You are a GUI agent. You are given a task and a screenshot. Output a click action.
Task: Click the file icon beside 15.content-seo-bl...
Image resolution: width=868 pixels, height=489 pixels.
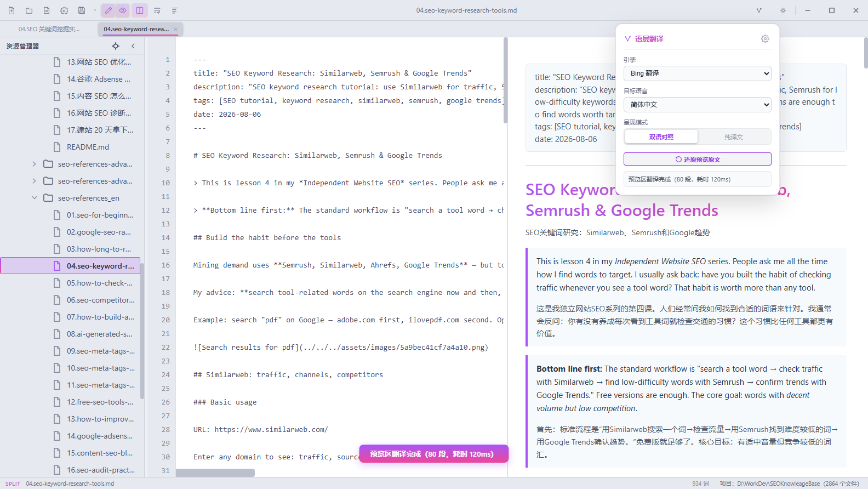tap(57, 453)
